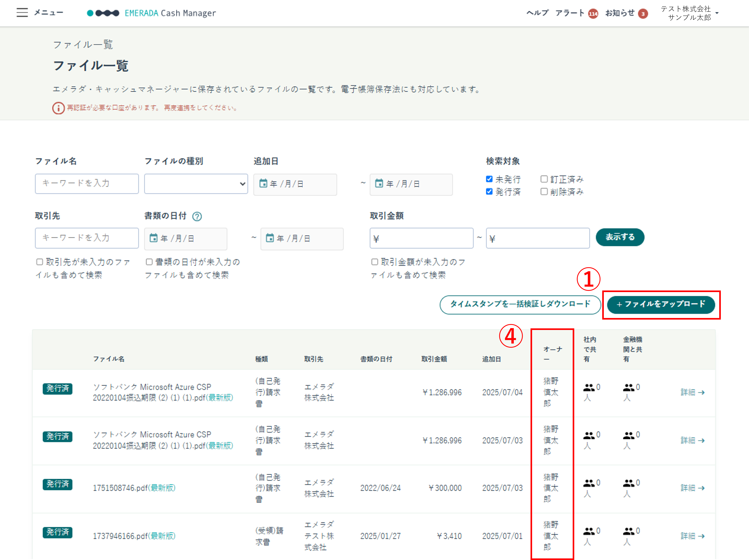Click the ファイル名 column header
This screenshot has height=560, width=749.
109,359
